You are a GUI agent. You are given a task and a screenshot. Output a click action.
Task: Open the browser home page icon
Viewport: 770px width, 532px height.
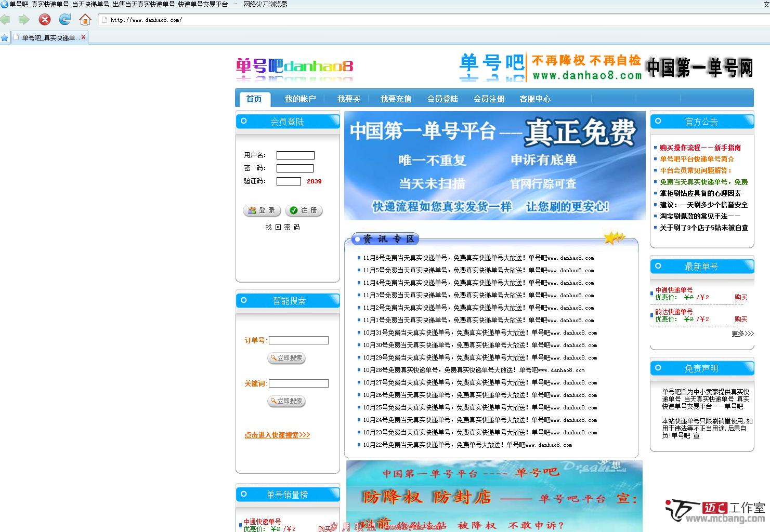pyautogui.click(x=85, y=20)
